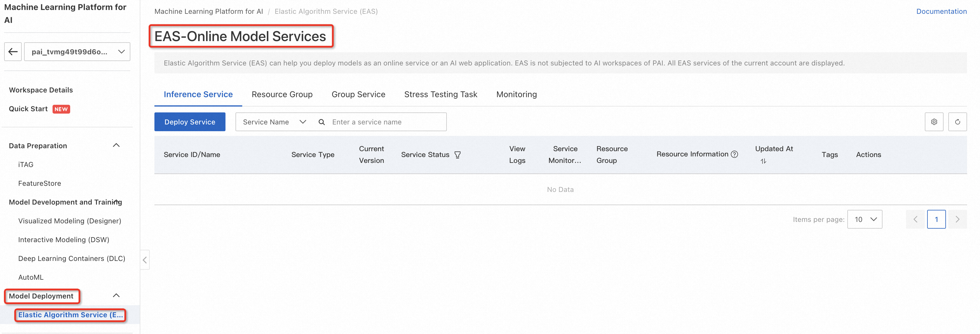
Task: Click the Current Version column header
Action: 371,155
